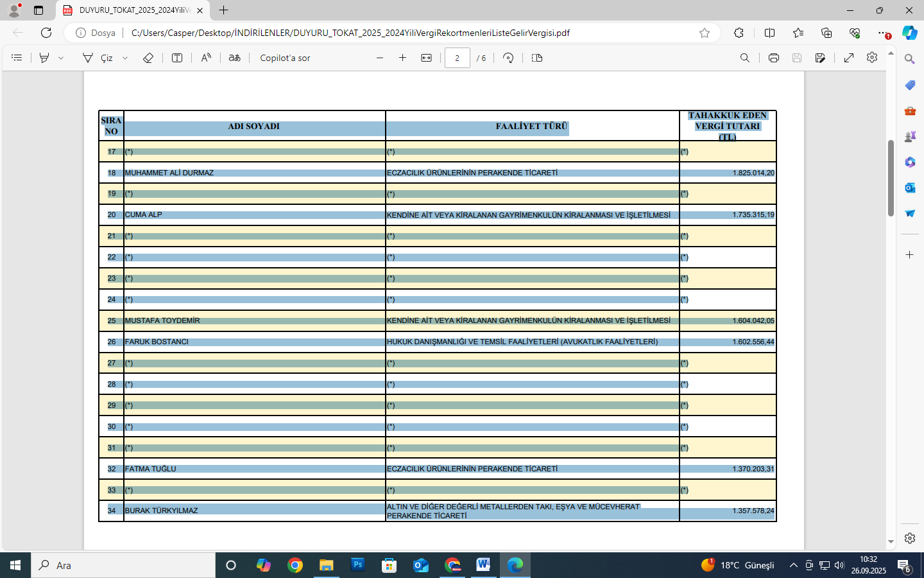Click the Copilot'a sor button
The height and width of the screenshot is (578, 924).
[285, 58]
